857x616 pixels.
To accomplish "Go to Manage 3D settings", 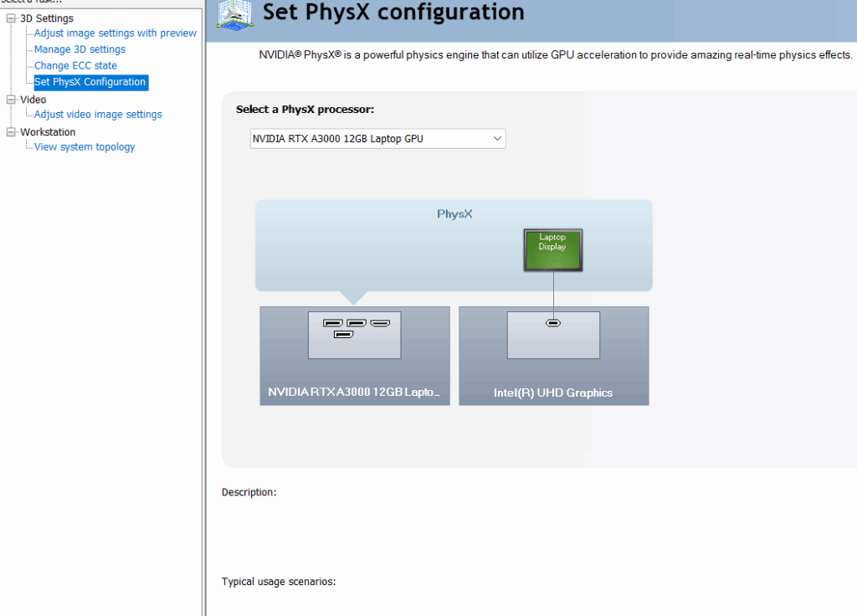I will point(80,49).
